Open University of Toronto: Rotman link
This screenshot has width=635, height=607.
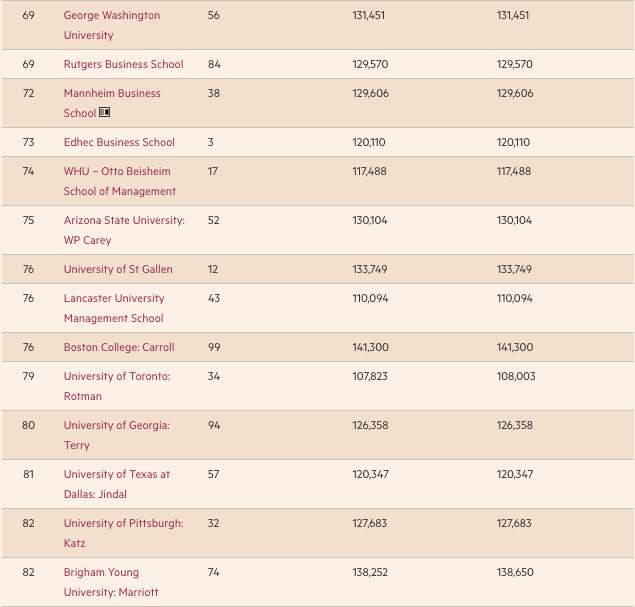pyautogui.click(x=117, y=386)
